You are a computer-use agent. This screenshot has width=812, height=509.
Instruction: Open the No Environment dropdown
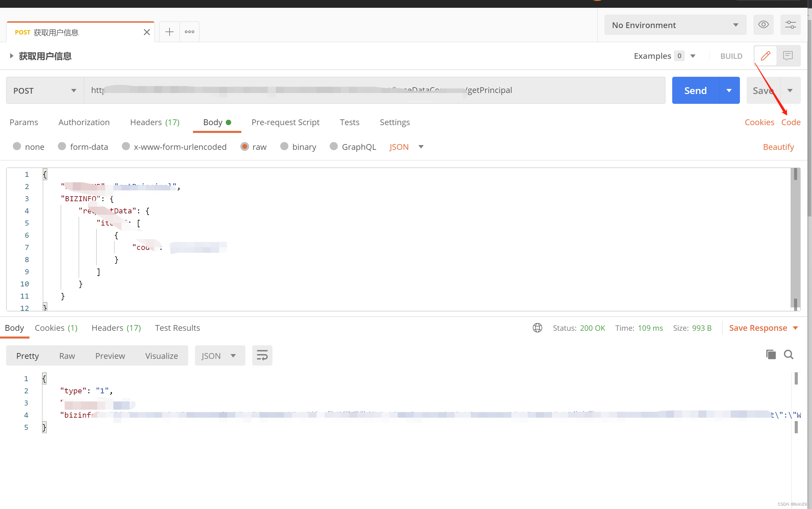pyautogui.click(x=675, y=25)
